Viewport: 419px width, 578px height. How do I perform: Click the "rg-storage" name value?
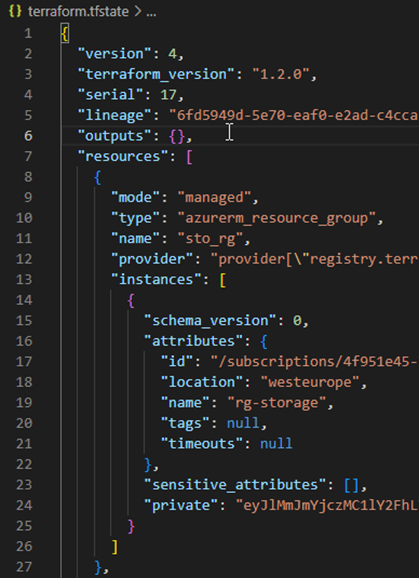[x=277, y=403]
